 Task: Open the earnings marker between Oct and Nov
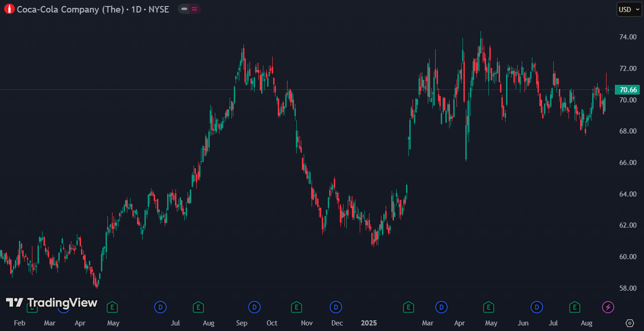[296, 307]
